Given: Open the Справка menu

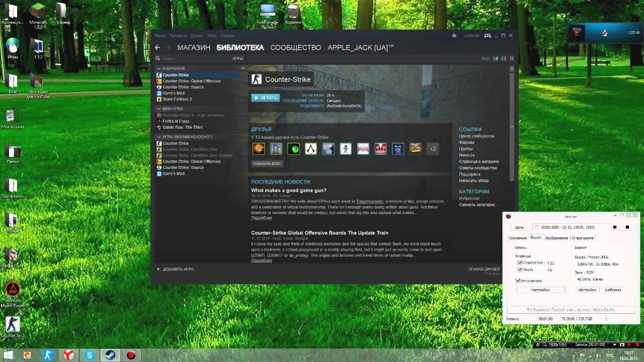Looking at the screenshot, I should click(227, 36).
